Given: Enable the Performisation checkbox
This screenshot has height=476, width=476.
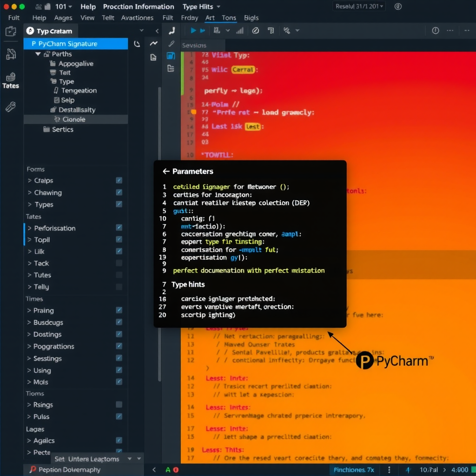Looking at the screenshot, I should (x=119, y=228).
